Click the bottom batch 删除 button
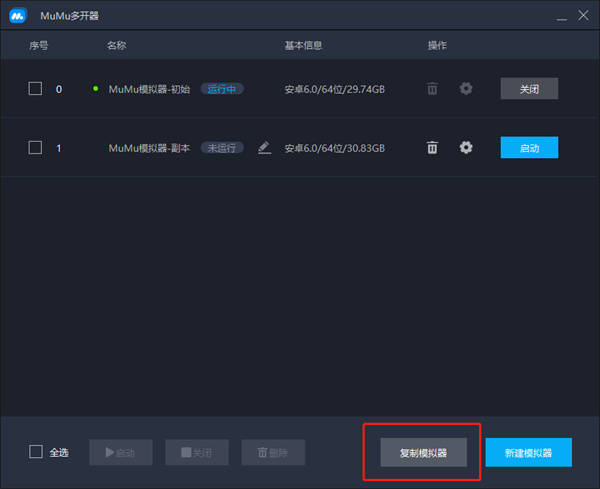 click(x=273, y=453)
